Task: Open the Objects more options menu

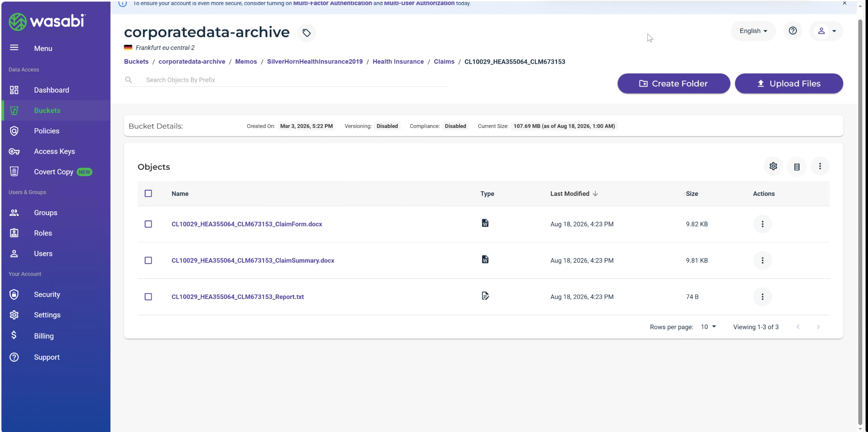Action: point(820,166)
